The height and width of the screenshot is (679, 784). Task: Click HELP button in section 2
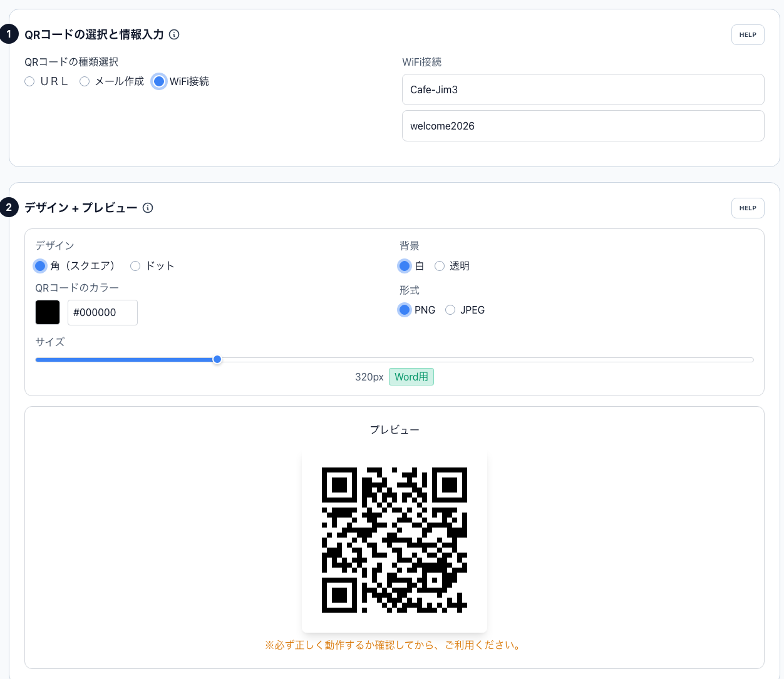click(748, 208)
